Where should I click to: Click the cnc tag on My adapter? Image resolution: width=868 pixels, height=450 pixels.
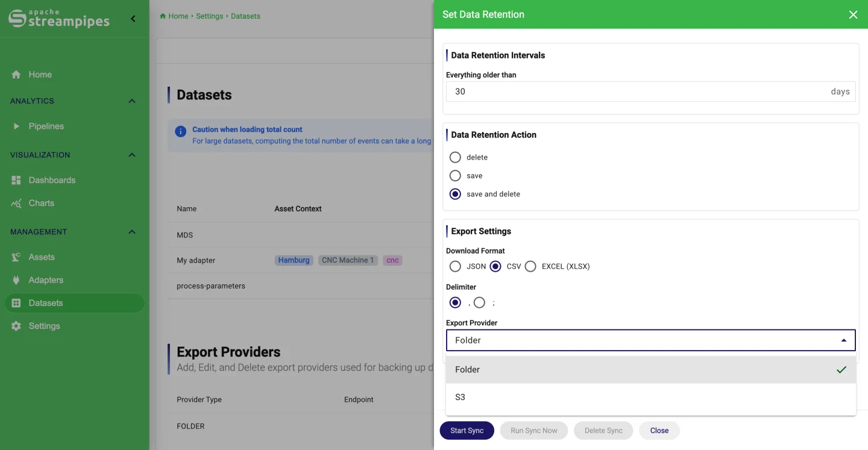tap(392, 260)
